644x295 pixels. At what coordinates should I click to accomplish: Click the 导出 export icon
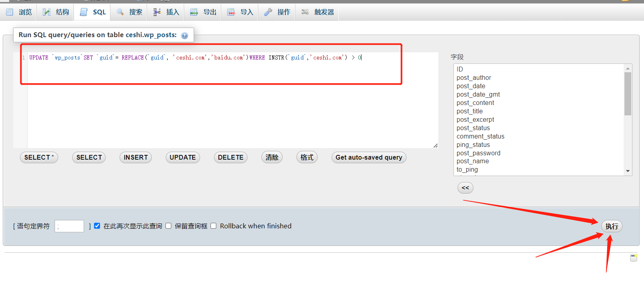coord(194,12)
